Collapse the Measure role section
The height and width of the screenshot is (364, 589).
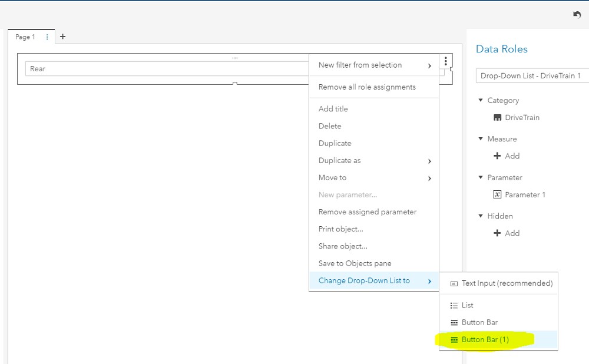pyautogui.click(x=481, y=139)
